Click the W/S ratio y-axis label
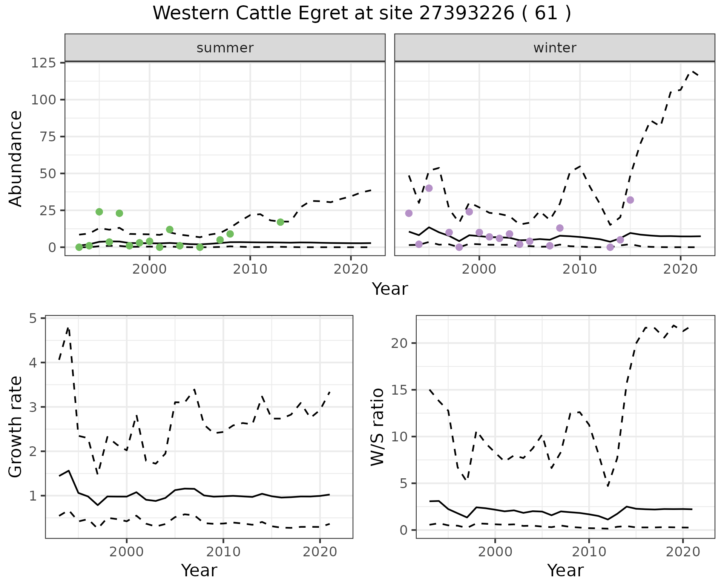This screenshot has height=588, width=724. pyautogui.click(x=377, y=427)
